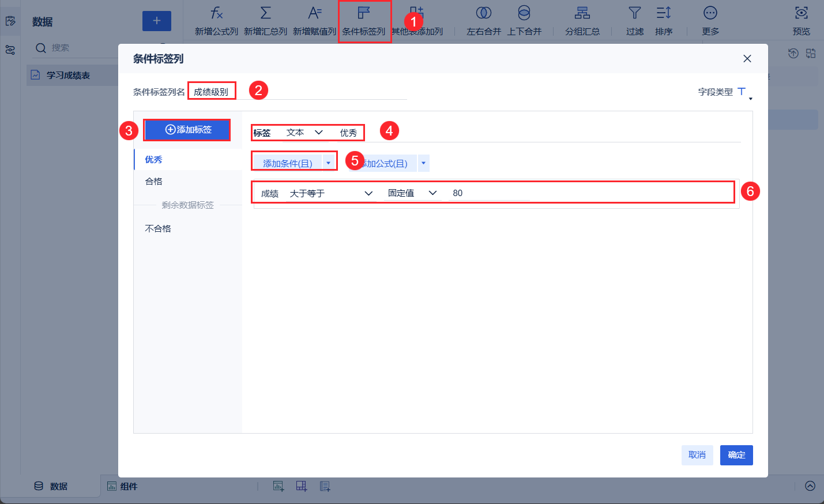This screenshot has width=824, height=504.
Task: Switch to the 数据 bottom tab
Action: tap(51, 486)
